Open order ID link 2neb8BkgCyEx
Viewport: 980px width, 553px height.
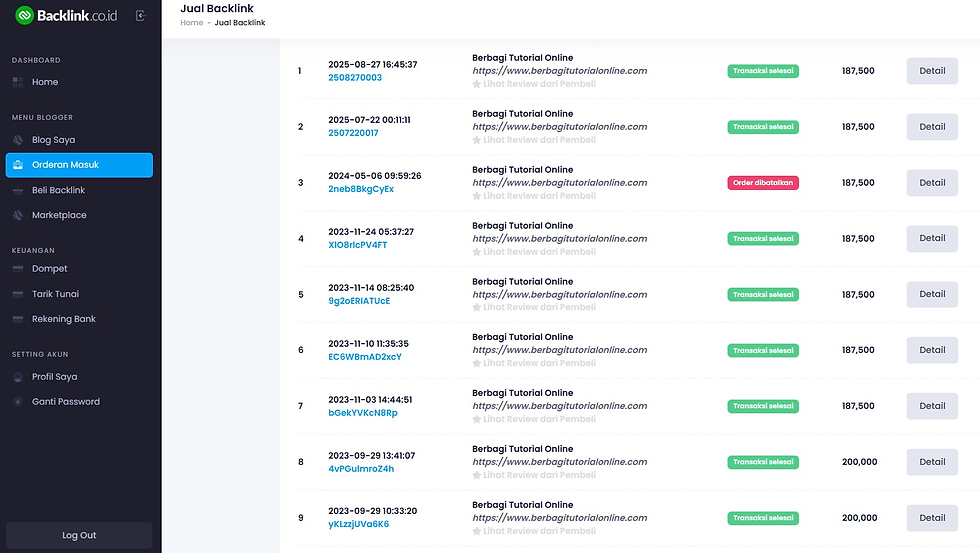(361, 189)
